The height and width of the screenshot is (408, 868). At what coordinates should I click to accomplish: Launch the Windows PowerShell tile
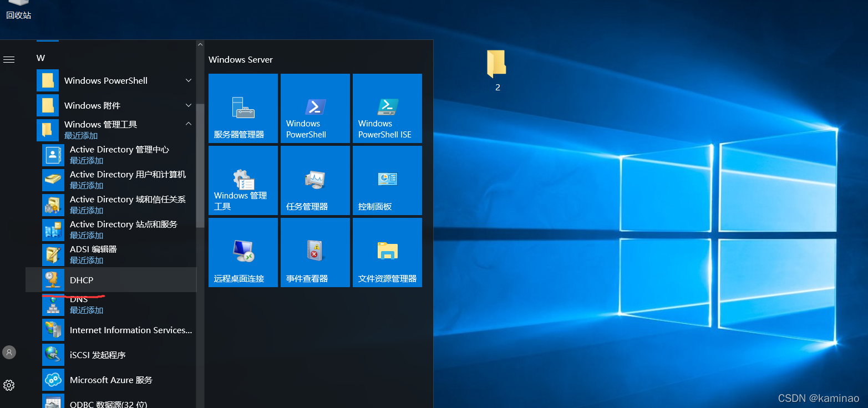[x=315, y=108]
